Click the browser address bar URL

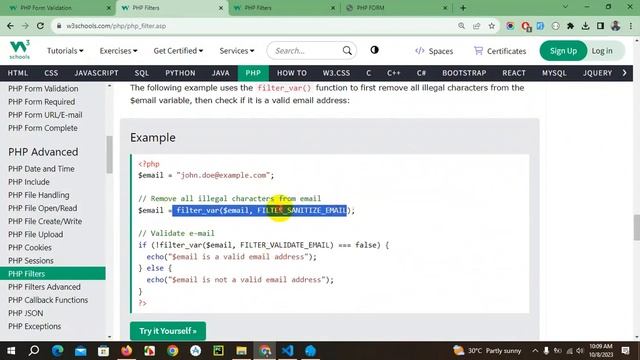[116, 26]
